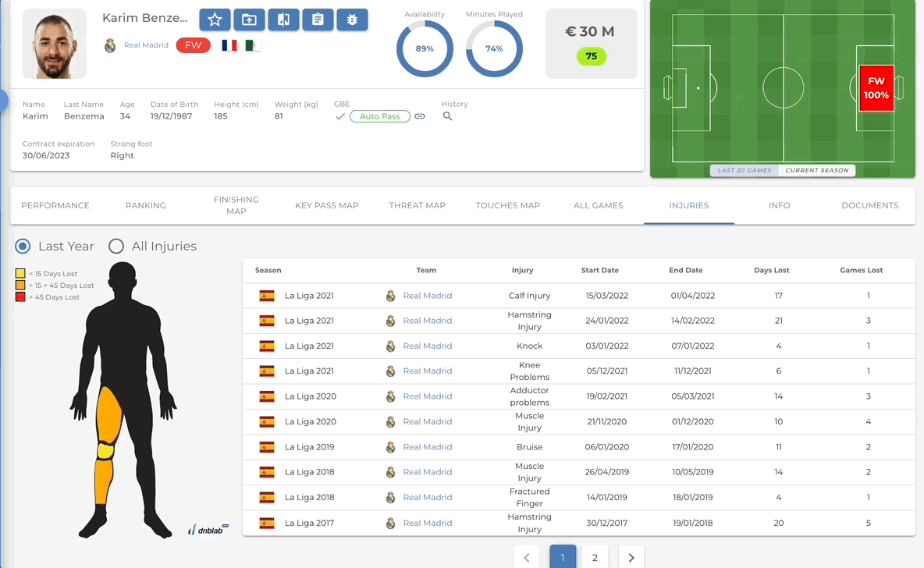Click the Auto Pass GBE badge

point(380,116)
